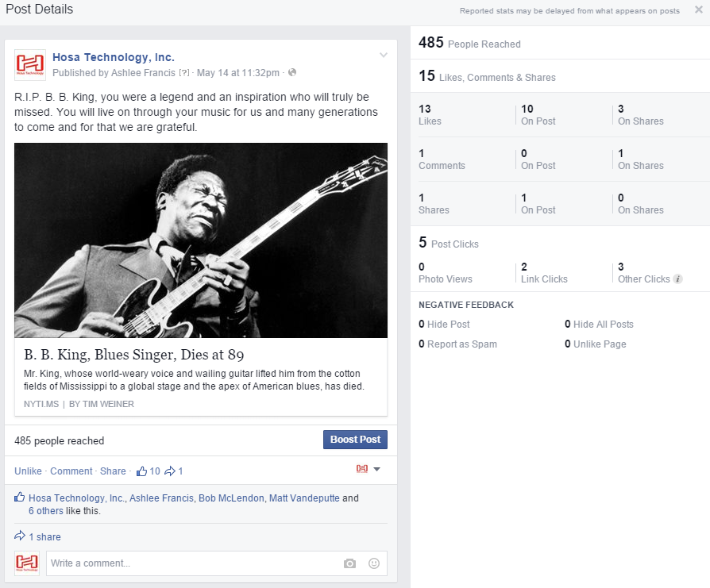Click the share arrow icon showing 1
The width and height of the screenshot is (710, 588).
pyautogui.click(x=170, y=471)
